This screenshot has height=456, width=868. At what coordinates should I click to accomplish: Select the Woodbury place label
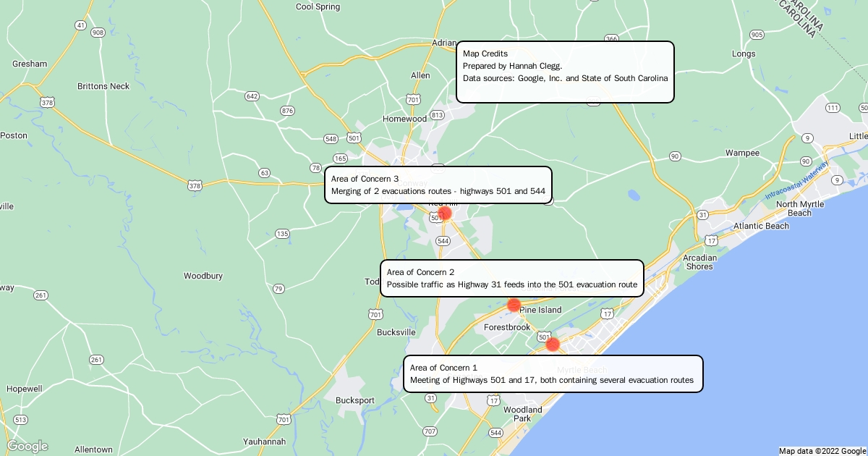[203, 276]
